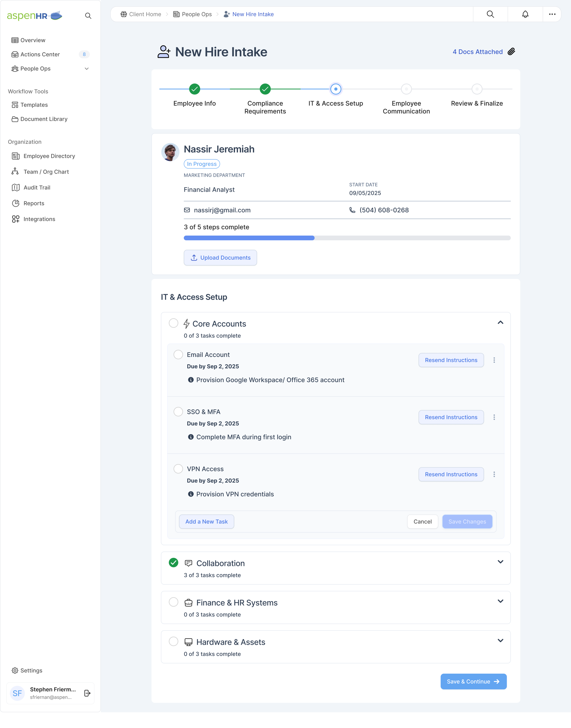
Task: Expand the People Ops sidebar menu
Action: click(x=87, y=69)
